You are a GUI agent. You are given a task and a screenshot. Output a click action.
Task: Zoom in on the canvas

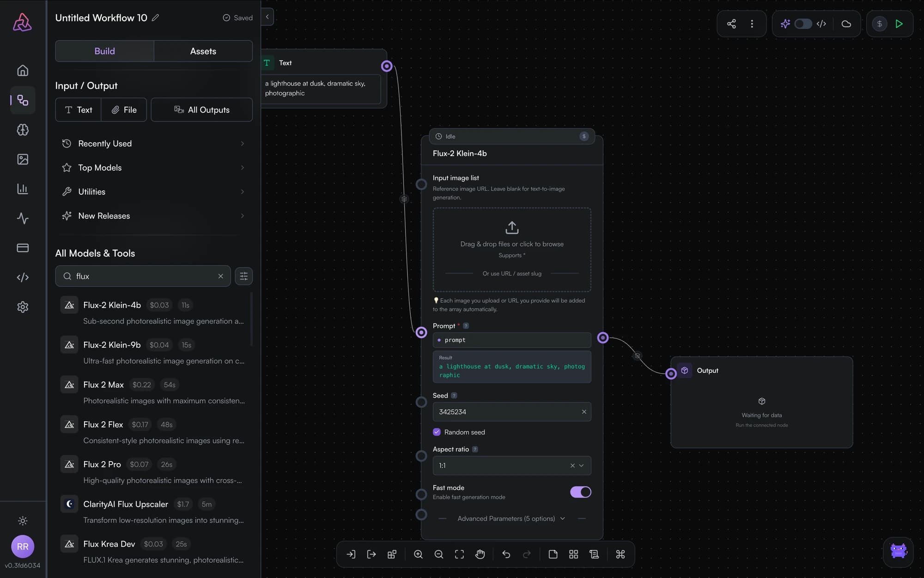(418, 554)
